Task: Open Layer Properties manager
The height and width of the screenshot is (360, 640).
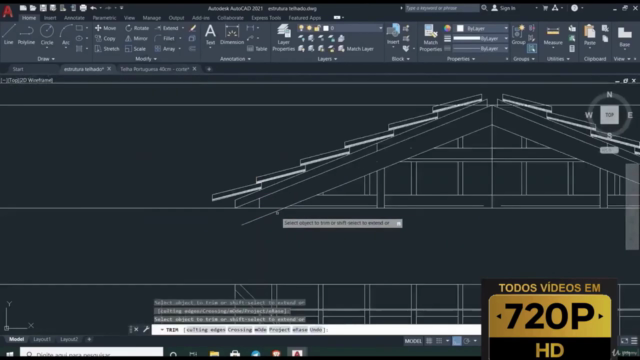Action: pos(283,38)
